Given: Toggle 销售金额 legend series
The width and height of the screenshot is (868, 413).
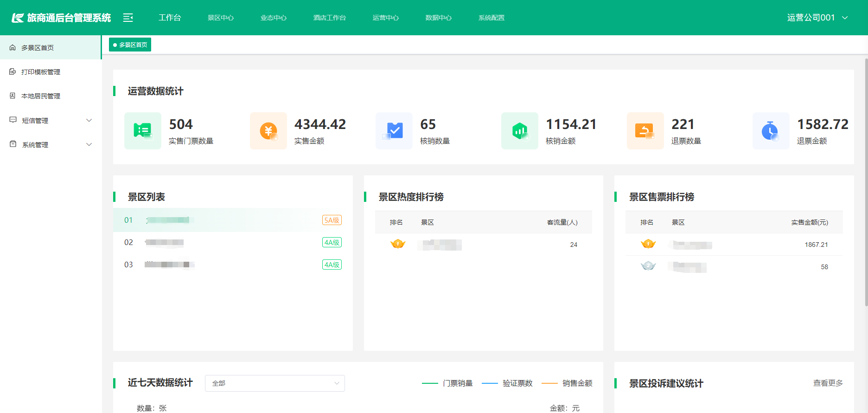Looking at the screenshot, I should tap(567, 383).
